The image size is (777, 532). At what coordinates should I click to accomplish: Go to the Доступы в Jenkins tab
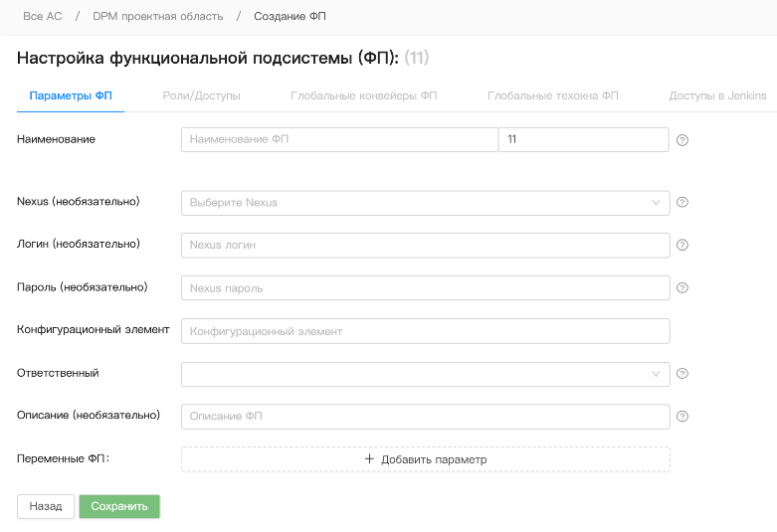(717, 96)
